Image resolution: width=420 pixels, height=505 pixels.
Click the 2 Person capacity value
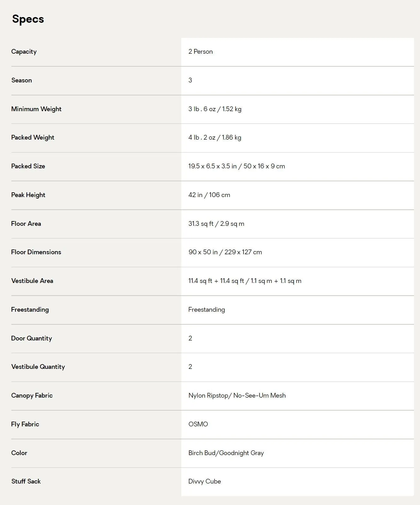pyautogui.click(x=201, y=51)
